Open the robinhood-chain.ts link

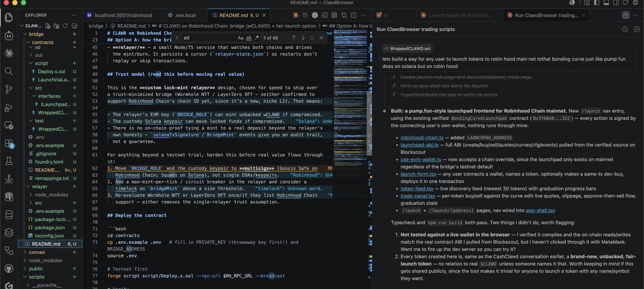click(421, 137)
